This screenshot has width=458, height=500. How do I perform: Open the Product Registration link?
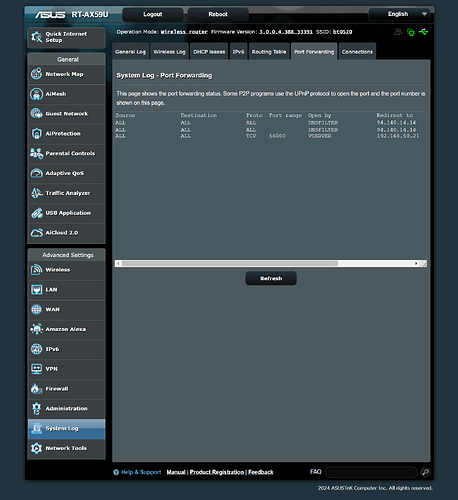(217, 472)
